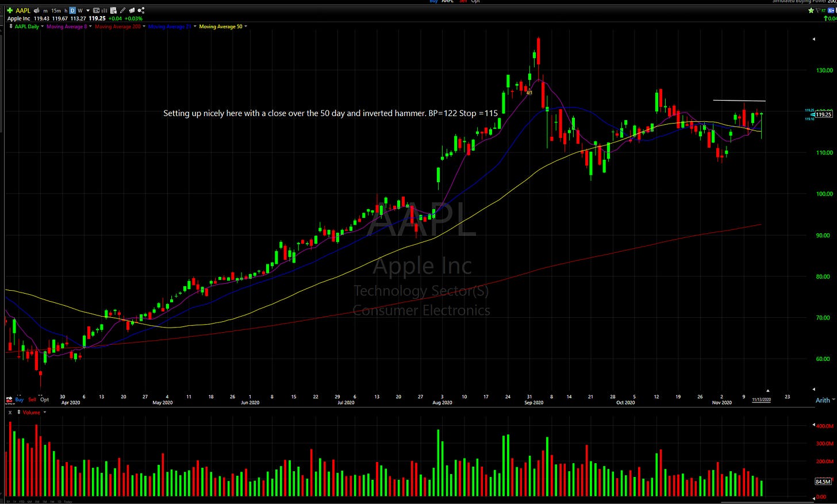Viewport: 837px width, 504px height.
Task: Toggle the Arith scale label
Action: (823, 400)
